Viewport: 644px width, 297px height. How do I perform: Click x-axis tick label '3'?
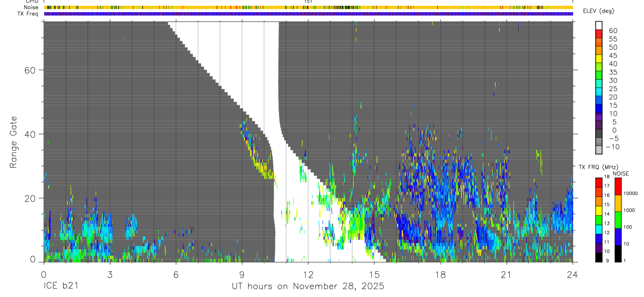tap(110, 274)
